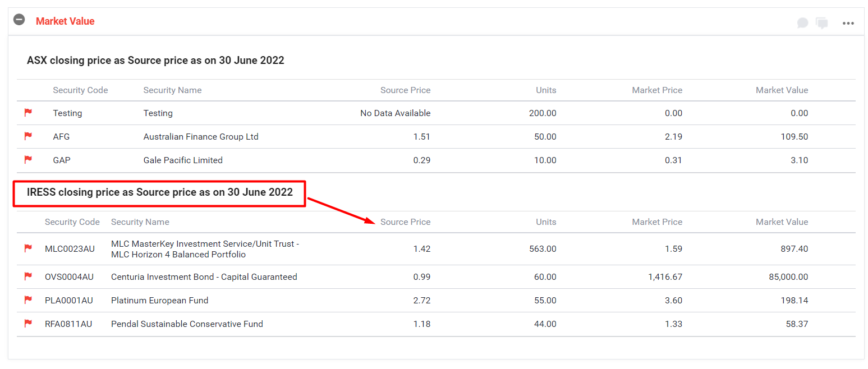This screenshot has width=868, height=369.
Task: Click the Market Value panel title
Action: [65, 21]
